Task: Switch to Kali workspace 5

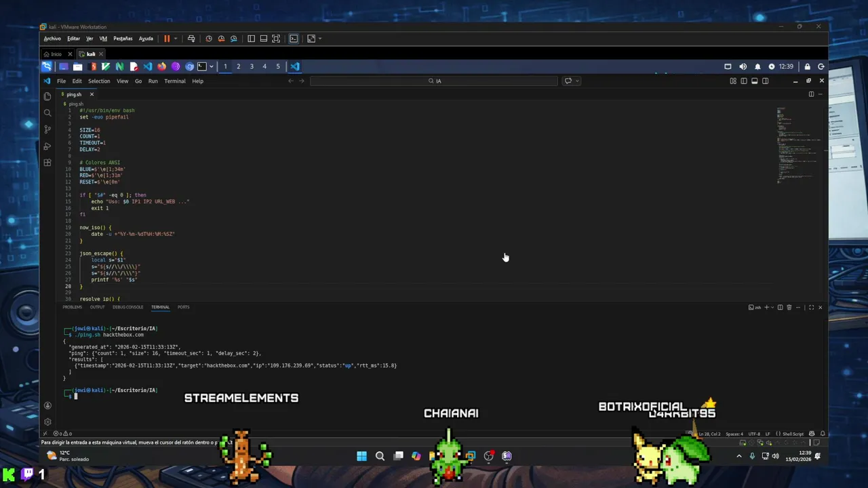Action: (x=278, y=66)
